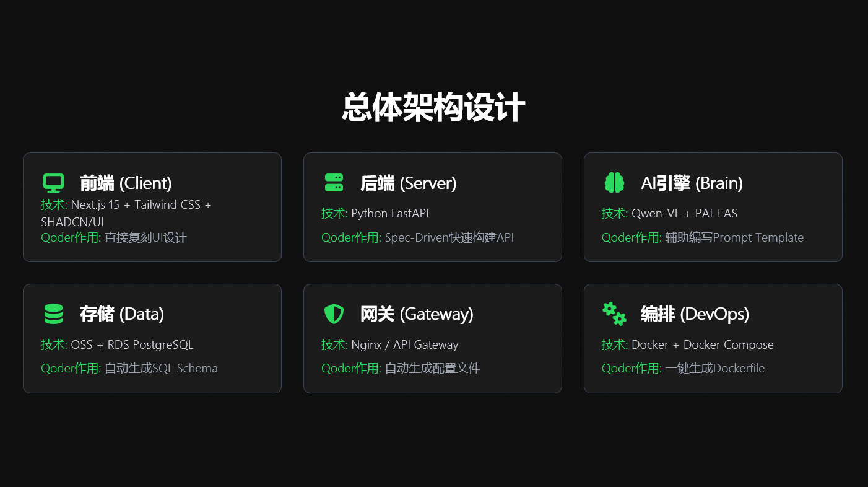Click the brain icon beside AI引擎 (Brain)
Image resolution: width=868 pixels, height=487 pixels.
point(614,183)
